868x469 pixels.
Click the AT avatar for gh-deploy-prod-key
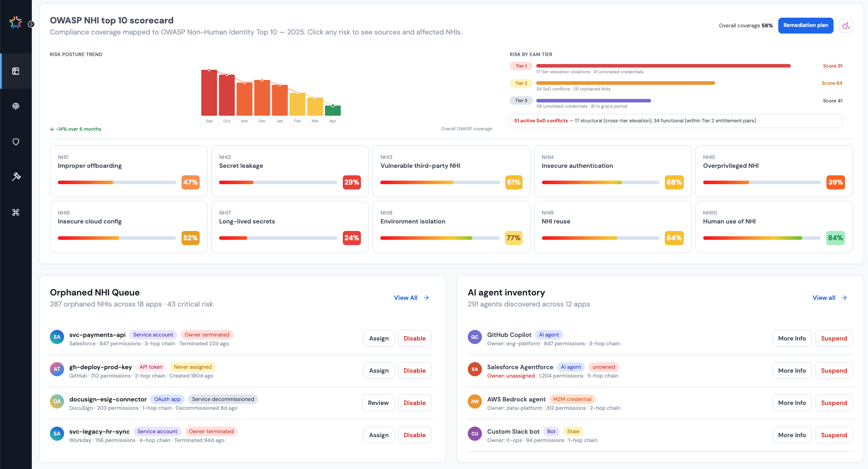pyautogui.click(x=57, y=369)
